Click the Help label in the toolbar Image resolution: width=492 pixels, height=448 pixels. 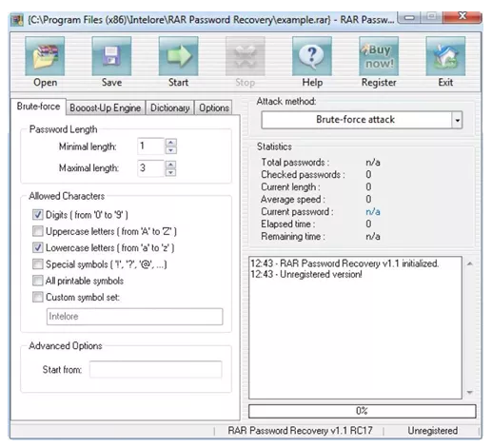(x=312, y=83)
